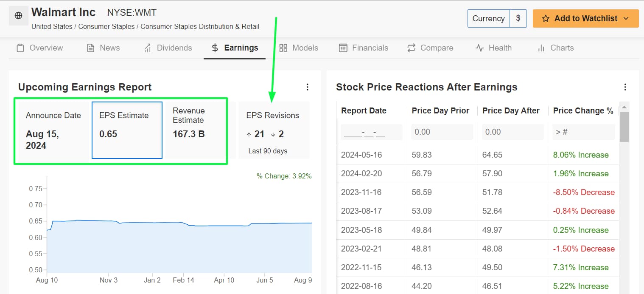Click the Price Day Prior filter field
The image size is (644, 294).
442,132
